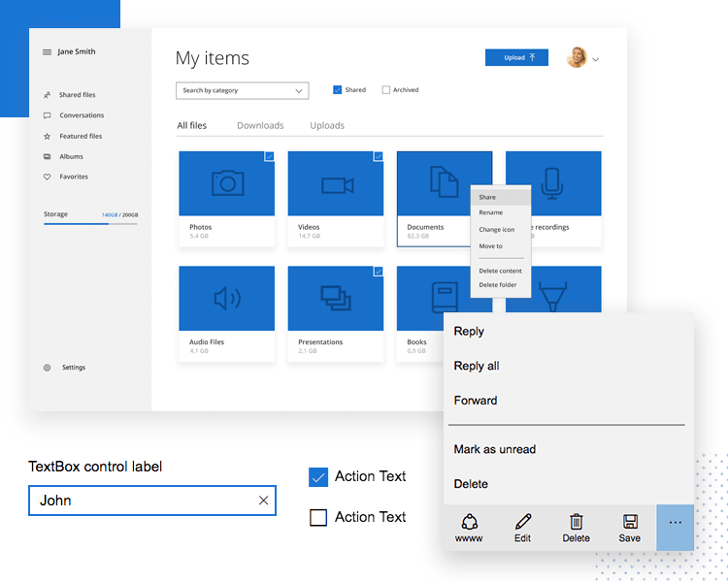This screenshot has height=582, width=728.
Task: Click the TextBox control label text
Action: coord(95,467)
